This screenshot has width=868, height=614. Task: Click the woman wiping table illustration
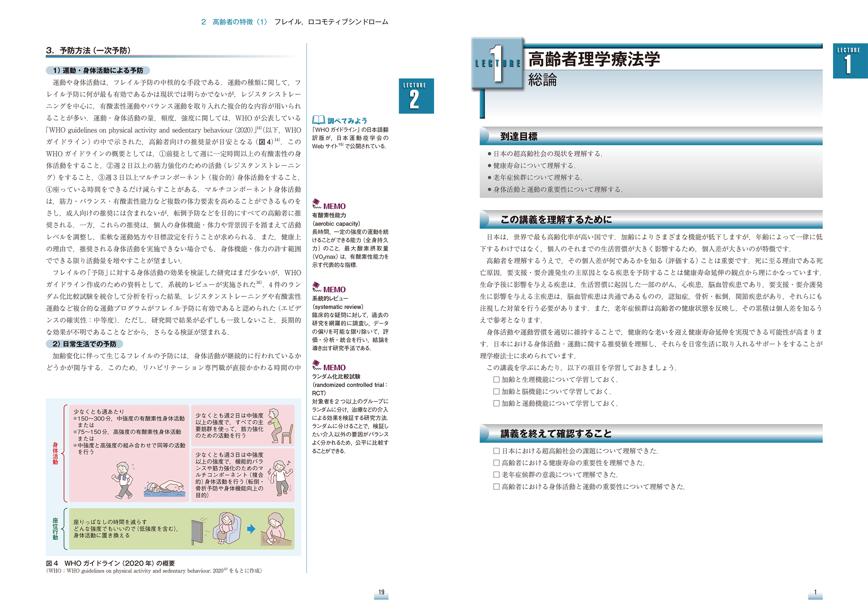276,529
